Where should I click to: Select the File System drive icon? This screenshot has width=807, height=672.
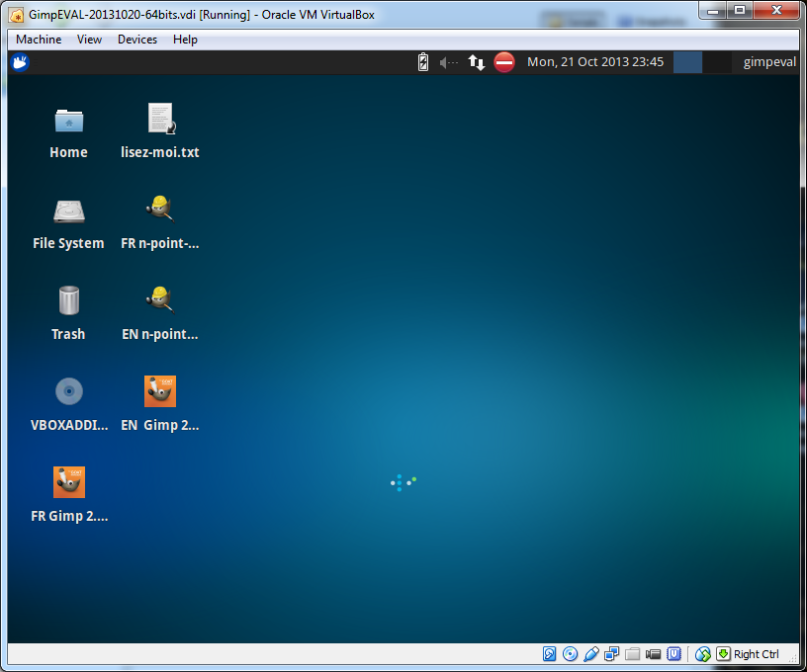(x=69, y=211)
